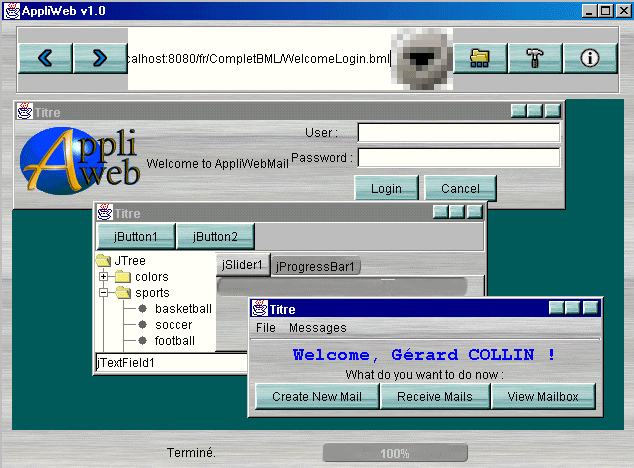
Task: Select the JTree root label
Action: [130, 260]
